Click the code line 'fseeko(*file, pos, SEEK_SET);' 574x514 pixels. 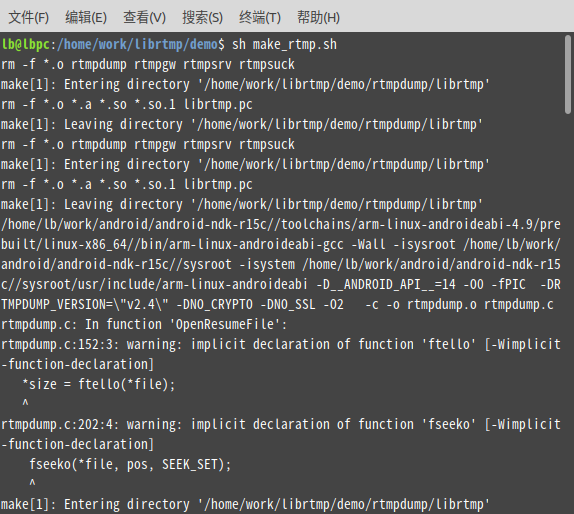point(130,464)
